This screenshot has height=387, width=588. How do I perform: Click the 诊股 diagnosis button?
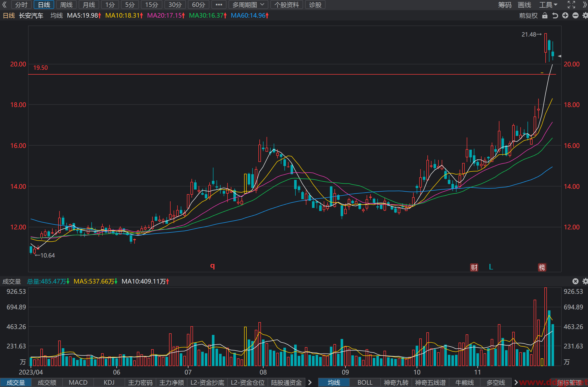click(315, 5)
